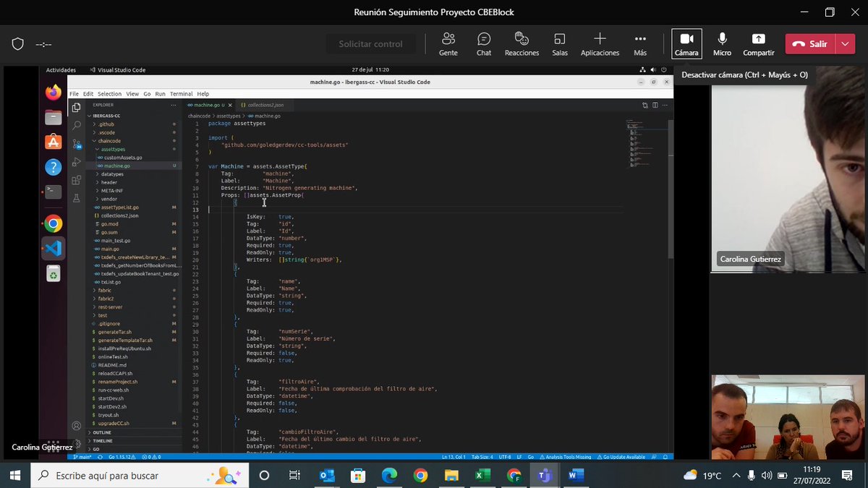Click Chrome in the Ubuntu dock
This screenshot has width=868, height=488.
click(x=54, y=223)
